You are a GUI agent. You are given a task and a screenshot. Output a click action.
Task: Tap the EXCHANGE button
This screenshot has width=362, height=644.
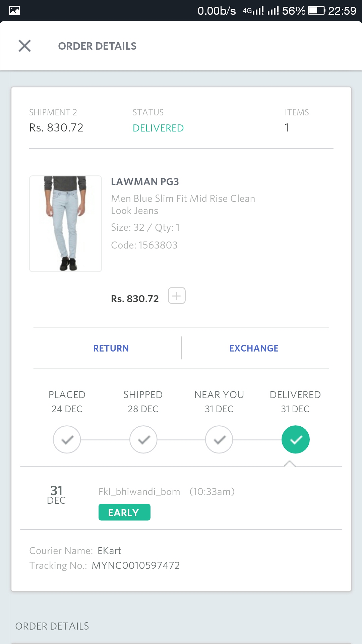[x=254, y=348]
